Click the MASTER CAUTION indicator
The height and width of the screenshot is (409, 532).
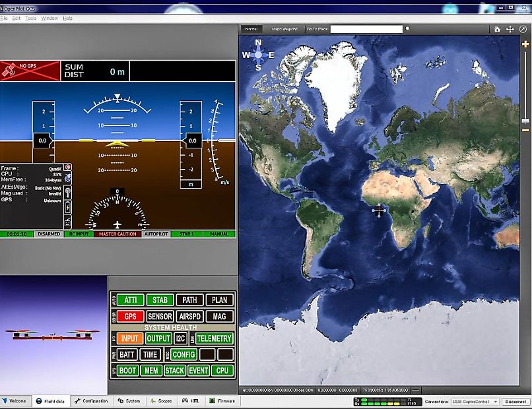click(117, 234)
